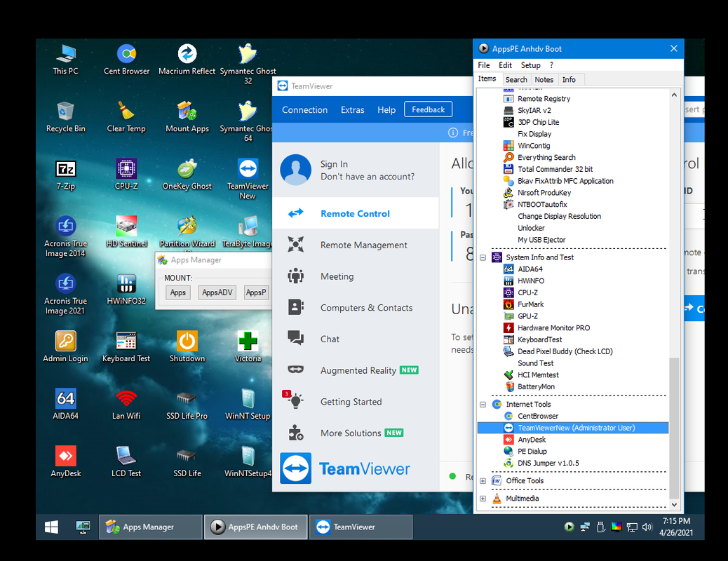Viewport: 728px width, 561px height.
Task: Open Computers & Contacts in TeamViewer
Action: [356, 307]
